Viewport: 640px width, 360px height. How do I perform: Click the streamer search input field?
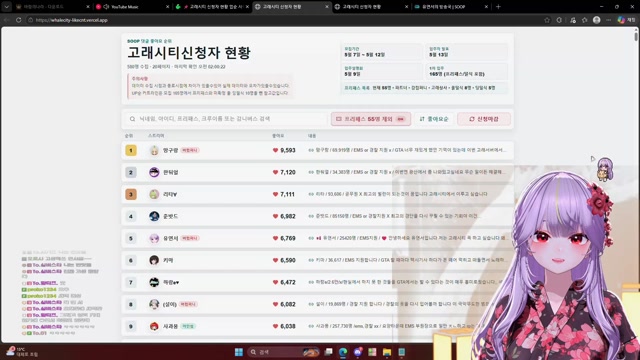click(226, 119)
